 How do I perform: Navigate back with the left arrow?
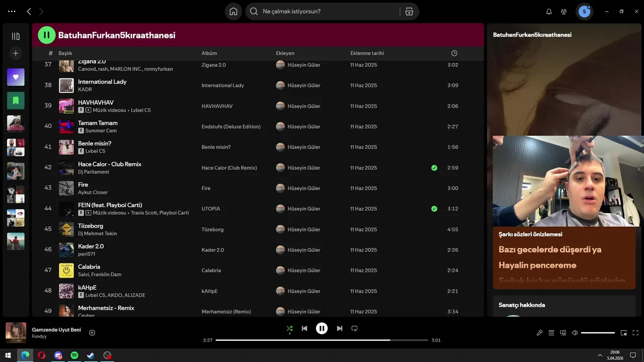29,12
